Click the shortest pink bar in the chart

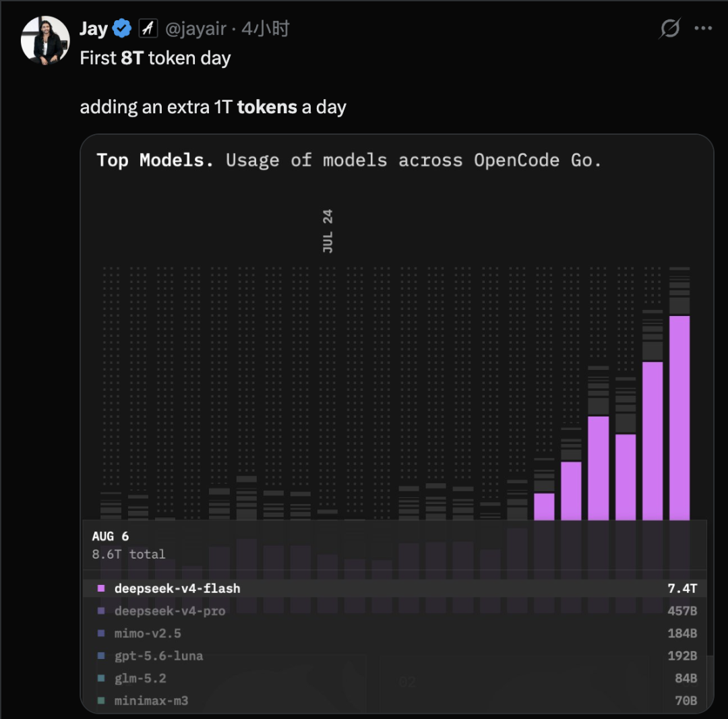pos(544,507)
